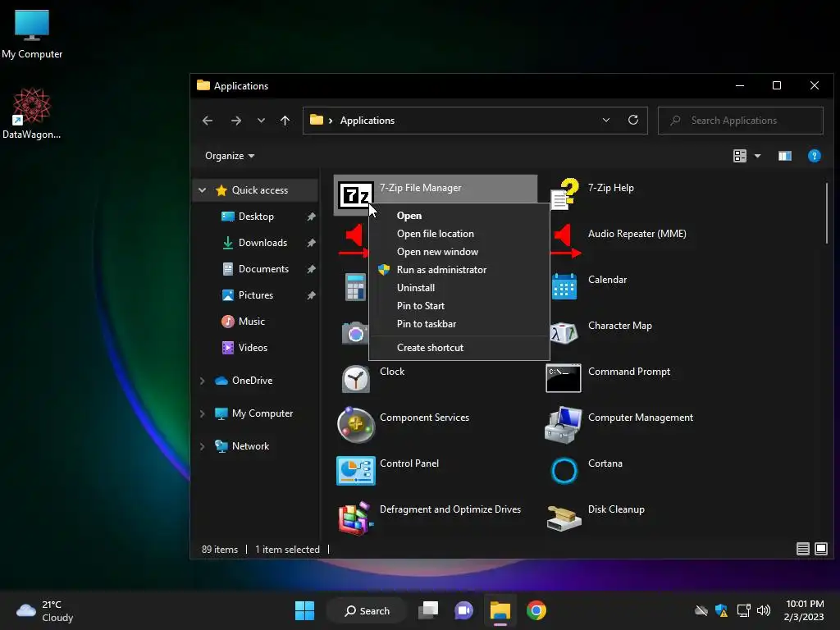Toggle the preview pane icon
This screenshot has height=630, width=840.
[x=785, y=156]
